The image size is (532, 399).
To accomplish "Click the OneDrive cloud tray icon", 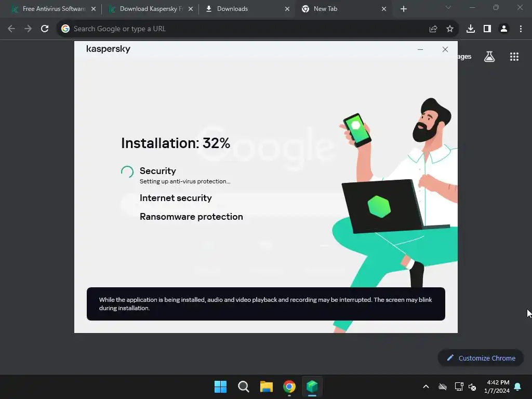I will [443, 387].
